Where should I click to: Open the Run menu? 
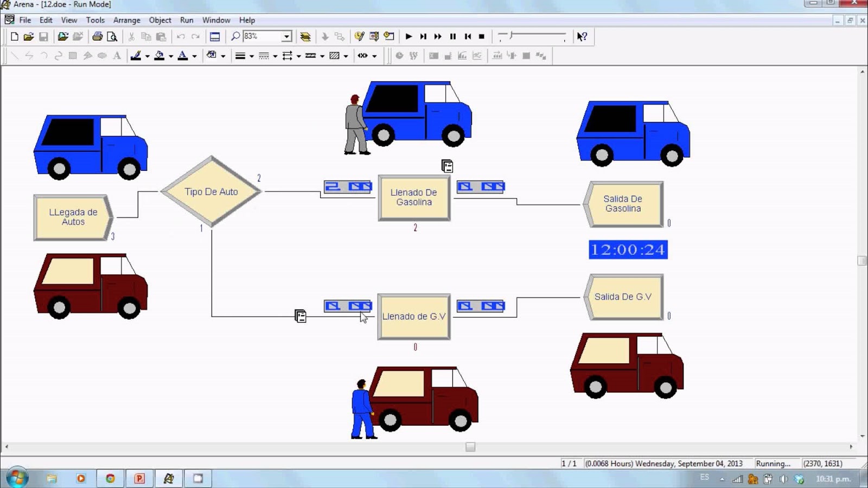click(x=187, y=20)
